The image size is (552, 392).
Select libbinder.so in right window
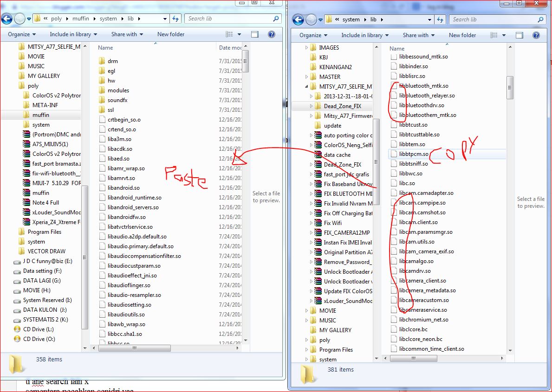(x=409, y=66)
